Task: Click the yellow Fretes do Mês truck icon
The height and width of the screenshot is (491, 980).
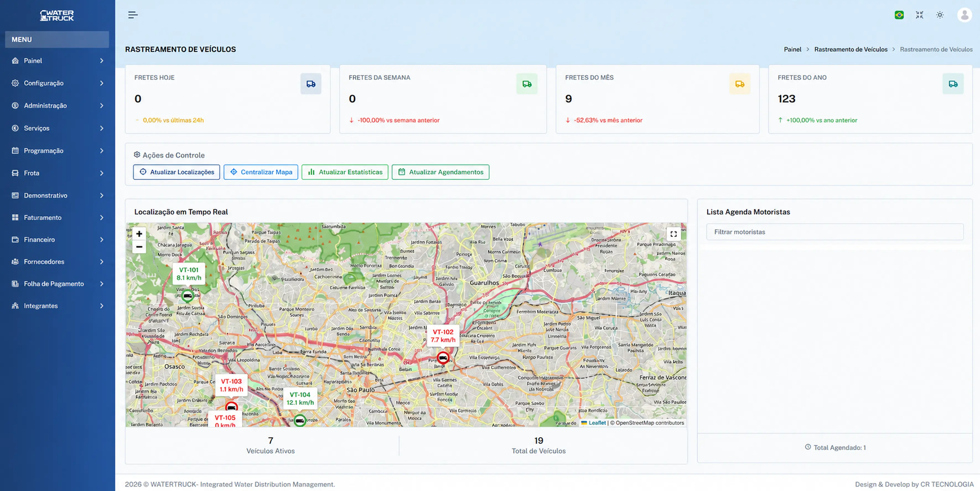Action: click(x=740, y=84)
